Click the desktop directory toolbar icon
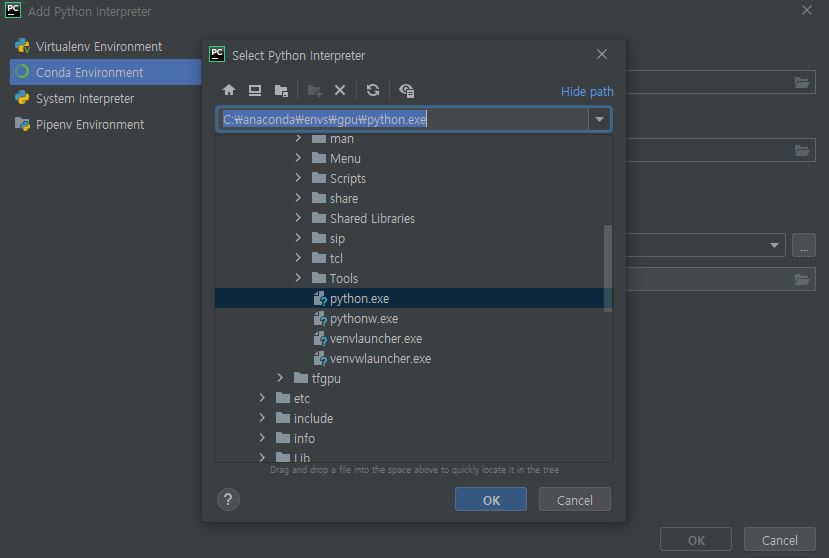This screenshot has height=558, width=829. (255, 90)
